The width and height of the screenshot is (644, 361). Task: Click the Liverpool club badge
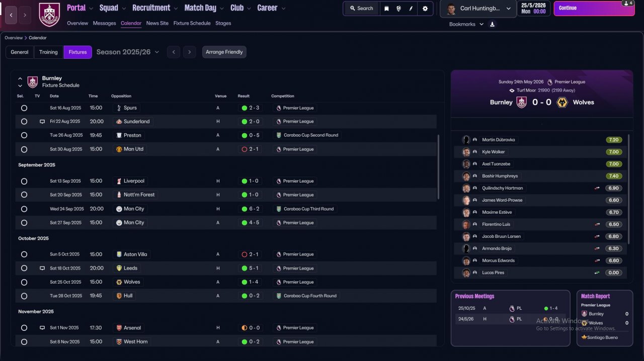[x=119, y=181]
